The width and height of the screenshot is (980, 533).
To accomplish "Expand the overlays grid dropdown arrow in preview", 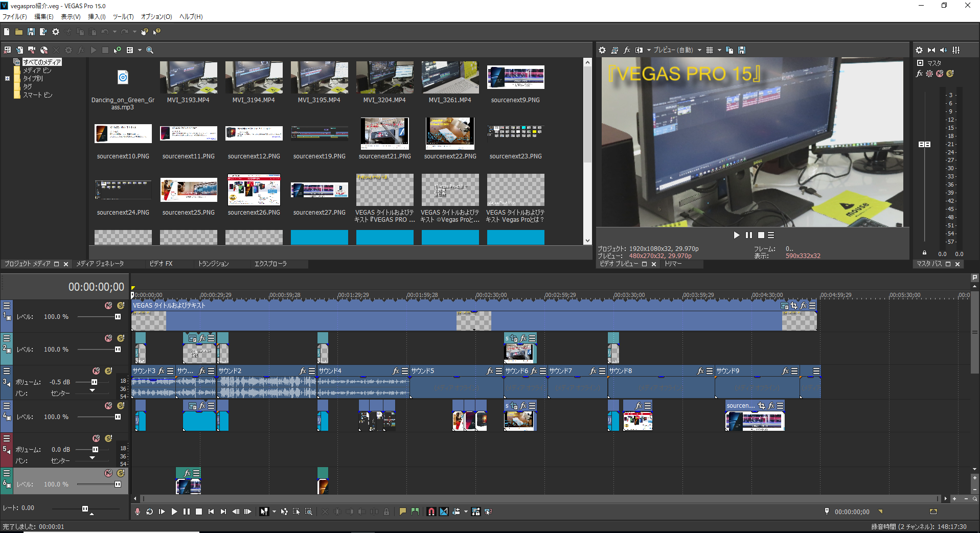I will (719, 50).
